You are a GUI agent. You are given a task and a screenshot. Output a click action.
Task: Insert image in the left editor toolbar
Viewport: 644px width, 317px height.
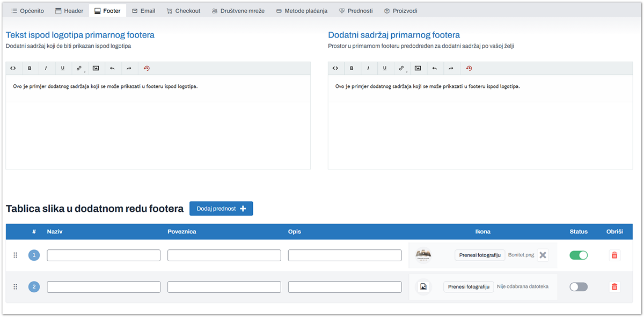(96, 68)
